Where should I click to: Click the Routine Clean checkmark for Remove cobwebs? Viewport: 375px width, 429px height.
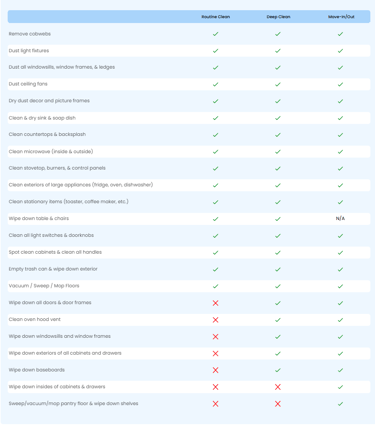[x=216, y=34]
